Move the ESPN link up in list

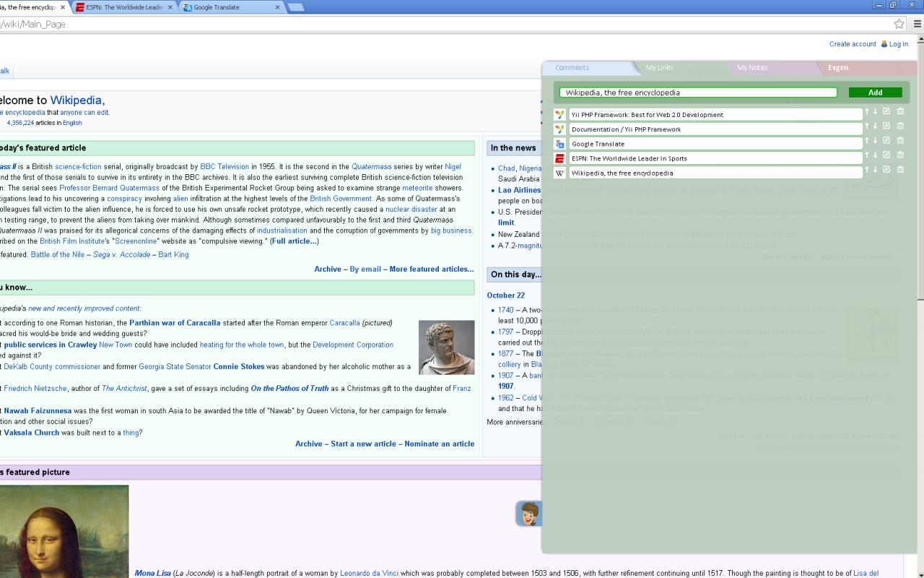click(x=867, y=155)
